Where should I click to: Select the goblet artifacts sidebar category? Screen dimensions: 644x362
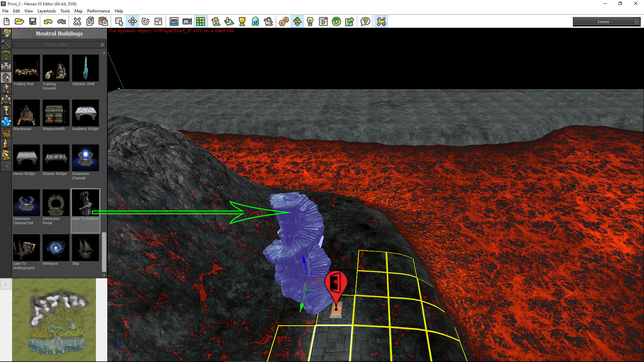point(6,111)
